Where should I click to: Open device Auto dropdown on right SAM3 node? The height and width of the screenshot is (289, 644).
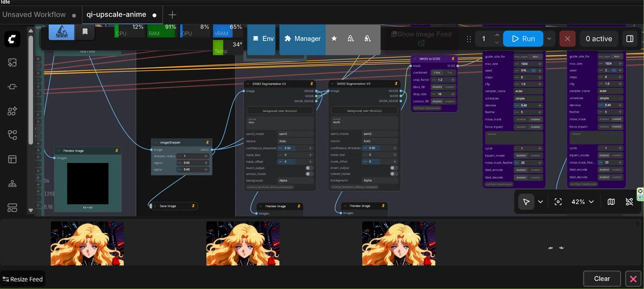pos(379,141)
